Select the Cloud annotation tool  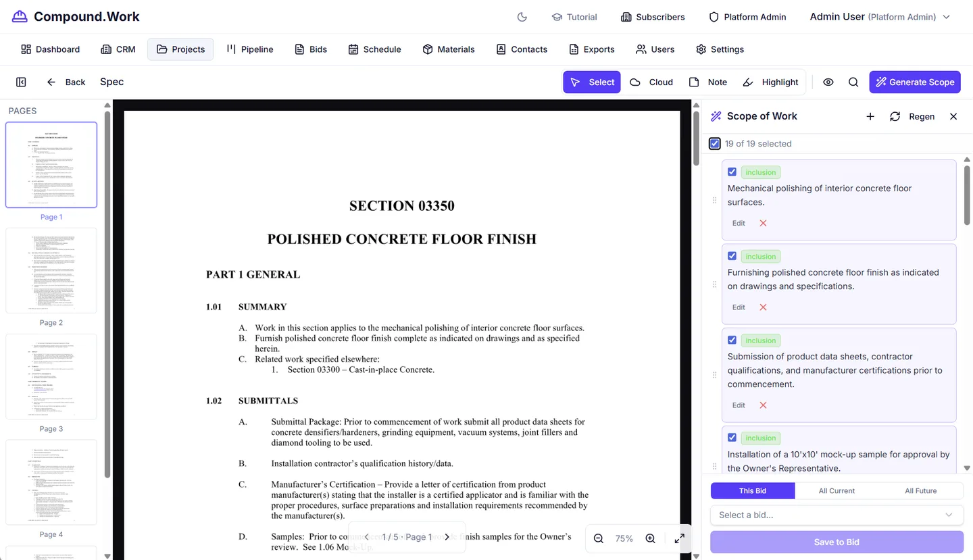pyautogui.click(x=651, y=82)
